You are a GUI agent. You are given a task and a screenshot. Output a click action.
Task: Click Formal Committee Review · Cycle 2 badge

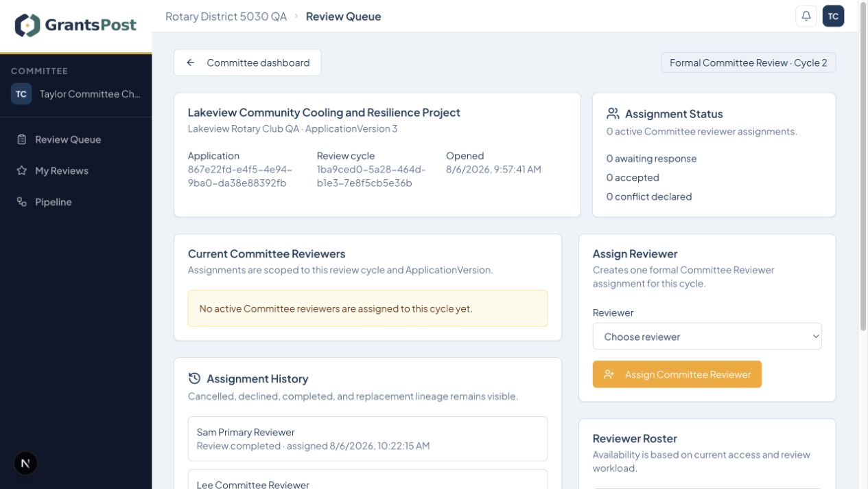coord(748,62)
